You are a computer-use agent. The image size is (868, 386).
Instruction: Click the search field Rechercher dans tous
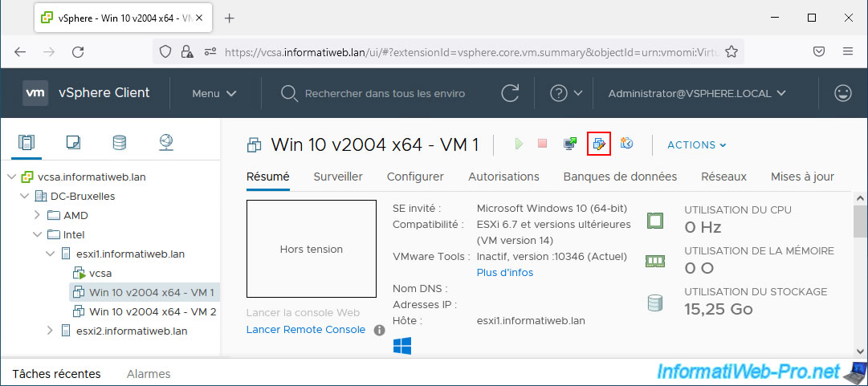[x=385, y=93]
